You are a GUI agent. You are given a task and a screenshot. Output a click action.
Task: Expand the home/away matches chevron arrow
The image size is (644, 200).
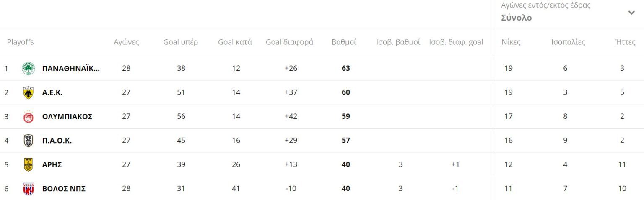[x=631, y=13]
